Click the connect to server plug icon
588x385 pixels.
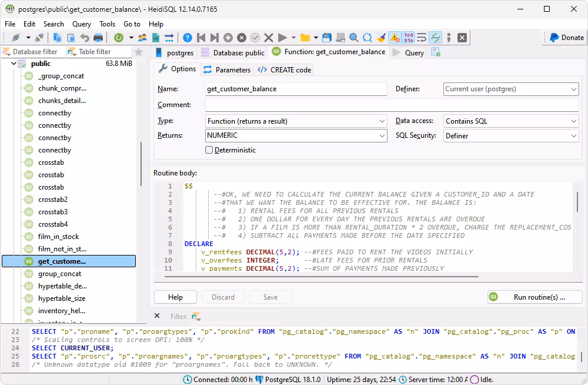[x=16, y=38]
